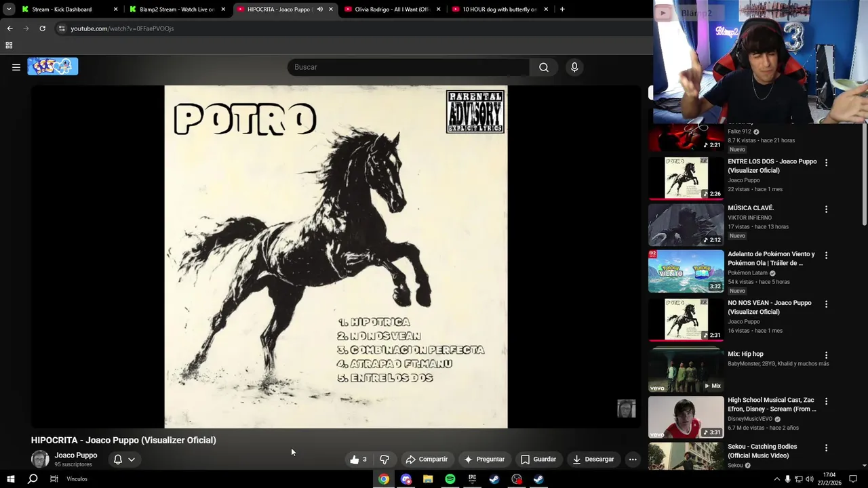Screen dimensions: 868x488
Task: Activate voice search microphone
Action: [574, 67]
